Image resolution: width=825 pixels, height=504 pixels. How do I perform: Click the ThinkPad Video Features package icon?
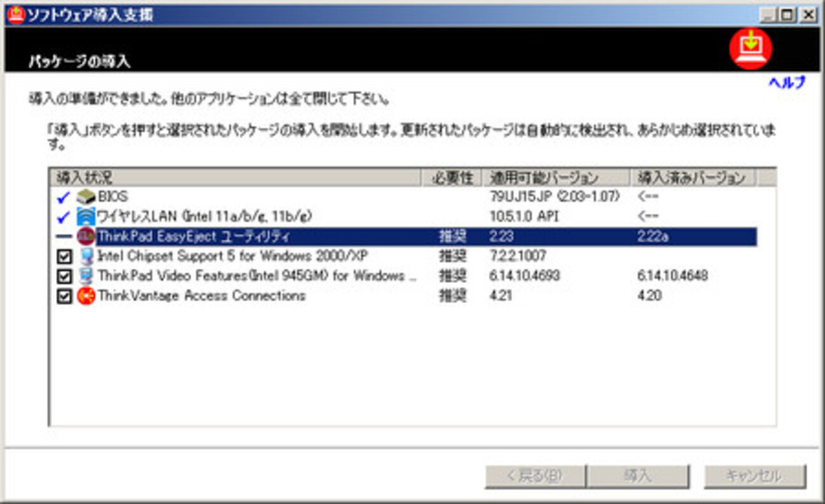coord(86,277)
